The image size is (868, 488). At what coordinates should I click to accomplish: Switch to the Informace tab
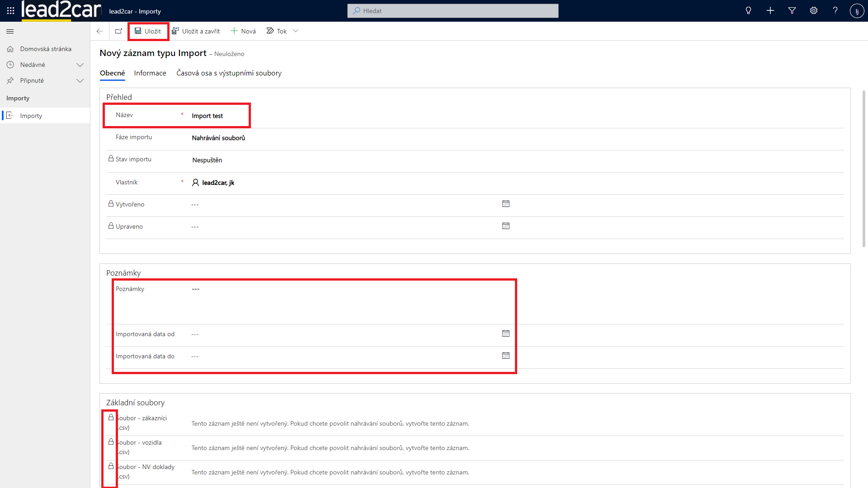(x=150, y=73)
